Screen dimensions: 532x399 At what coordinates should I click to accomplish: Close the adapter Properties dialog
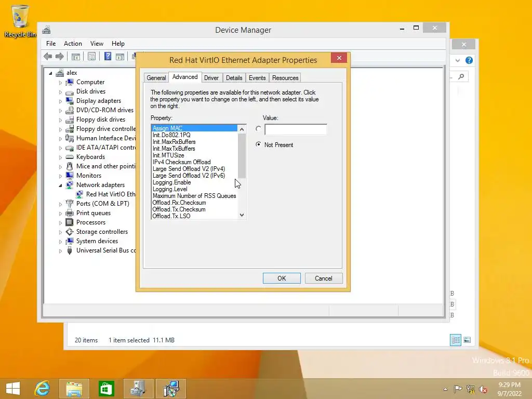tap(339, 58)
